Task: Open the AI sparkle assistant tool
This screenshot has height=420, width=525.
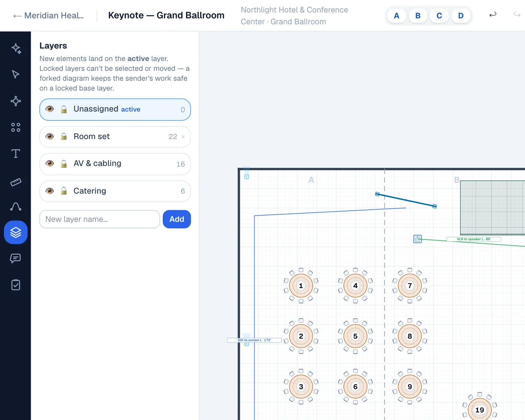Action: tap(16, 49)
